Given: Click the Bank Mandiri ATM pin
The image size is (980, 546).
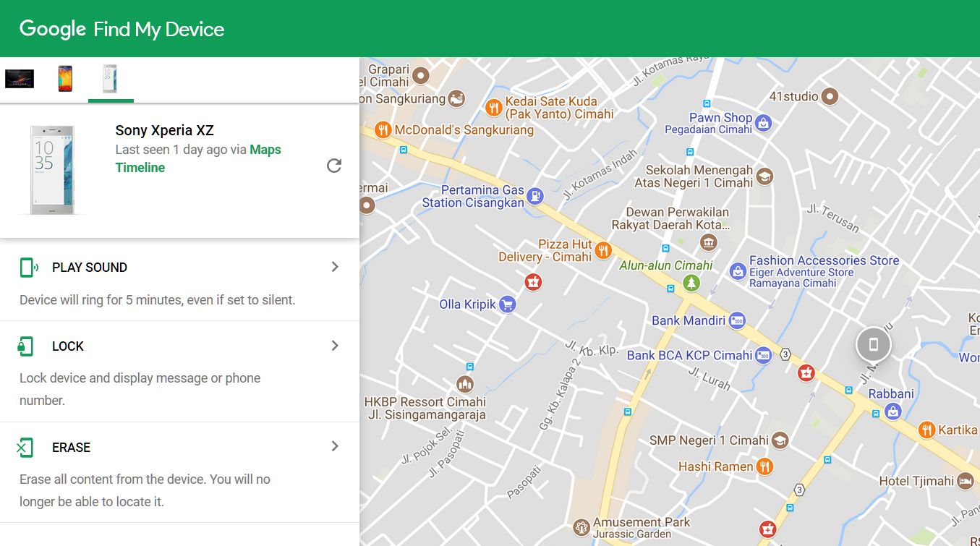Looking at the screenshot, I should pos(737,320).
